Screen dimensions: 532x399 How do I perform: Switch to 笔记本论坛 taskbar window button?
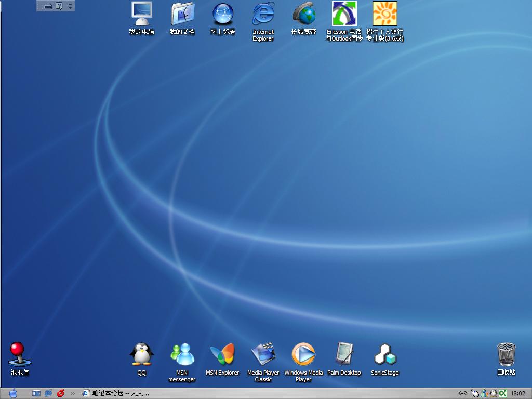(x=116, y=393)
